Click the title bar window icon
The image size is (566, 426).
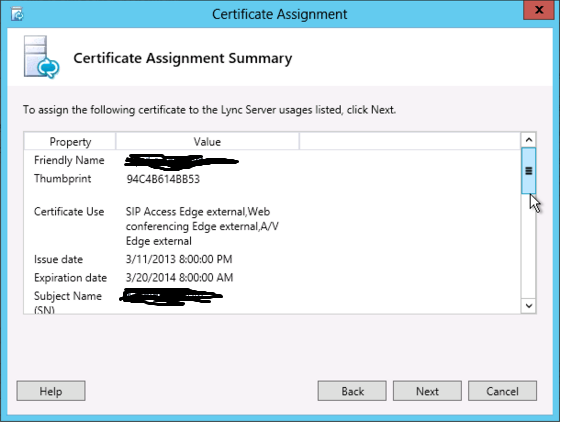17,14
